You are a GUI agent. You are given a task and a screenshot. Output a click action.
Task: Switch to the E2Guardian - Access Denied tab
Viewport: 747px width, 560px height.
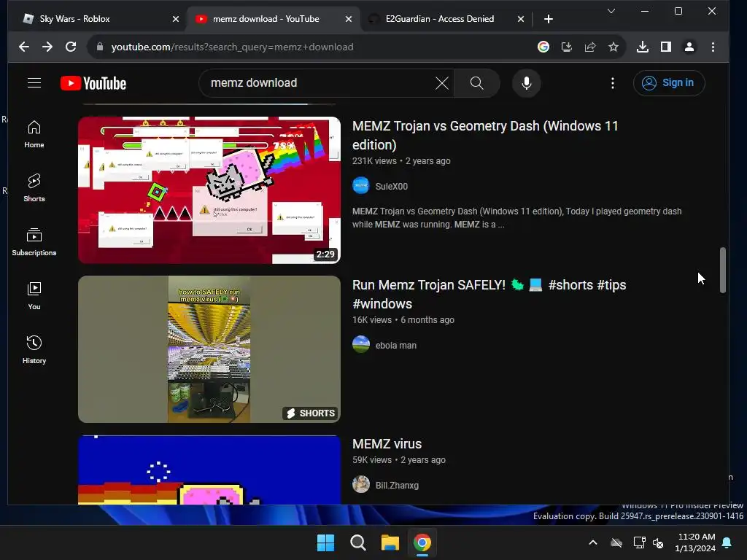pos(446,19)
